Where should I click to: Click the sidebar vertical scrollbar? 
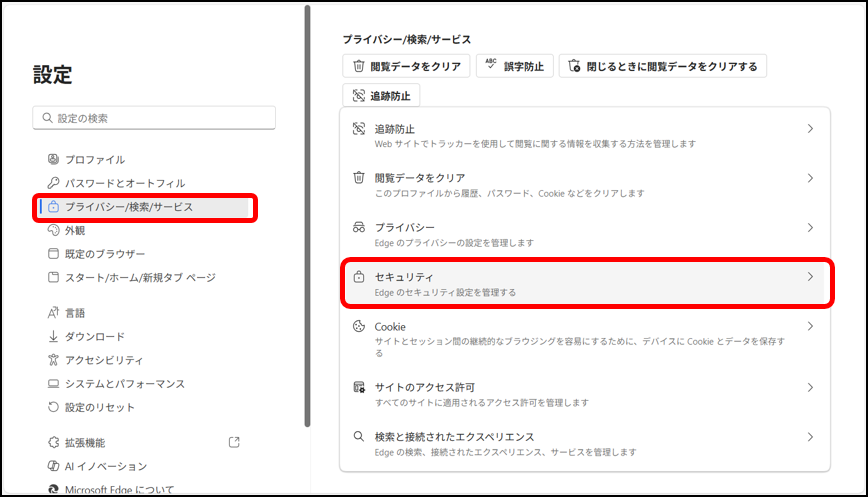click(307, 200)
